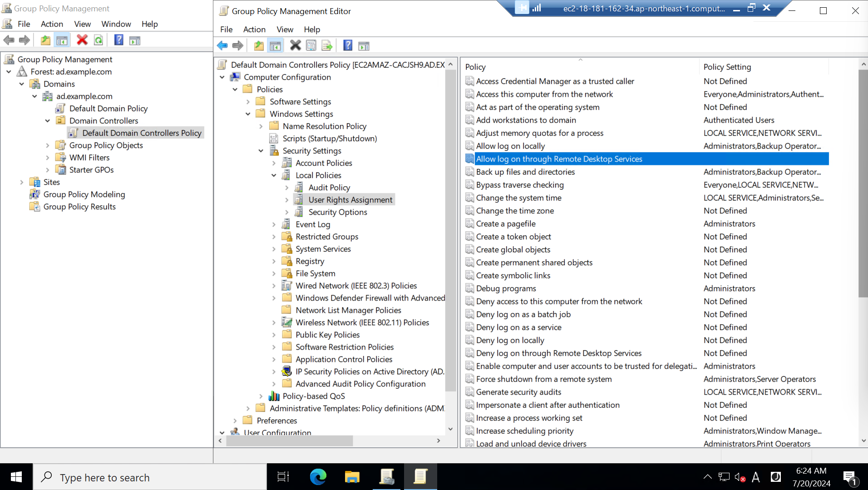Expand the Account Policies node

pyautogui.click(x=274, y=163)
